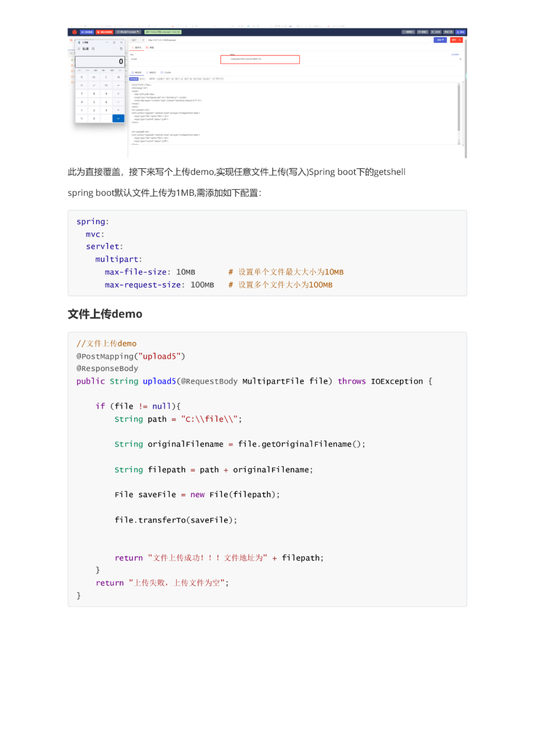Switch to the 请求头 request headers tab
534x756 pixels.
pos(136,47)
